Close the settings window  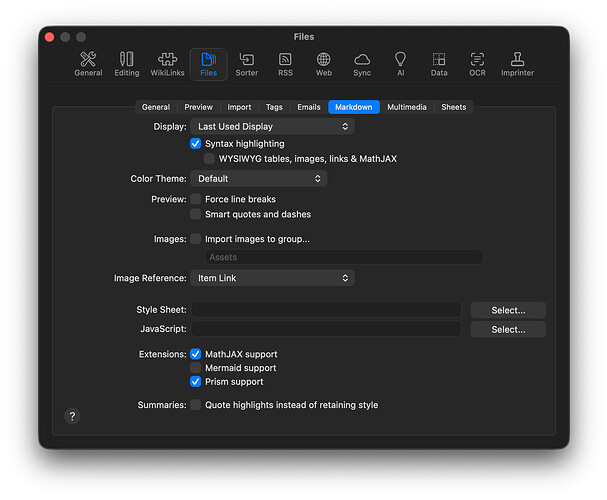[50, 37]
